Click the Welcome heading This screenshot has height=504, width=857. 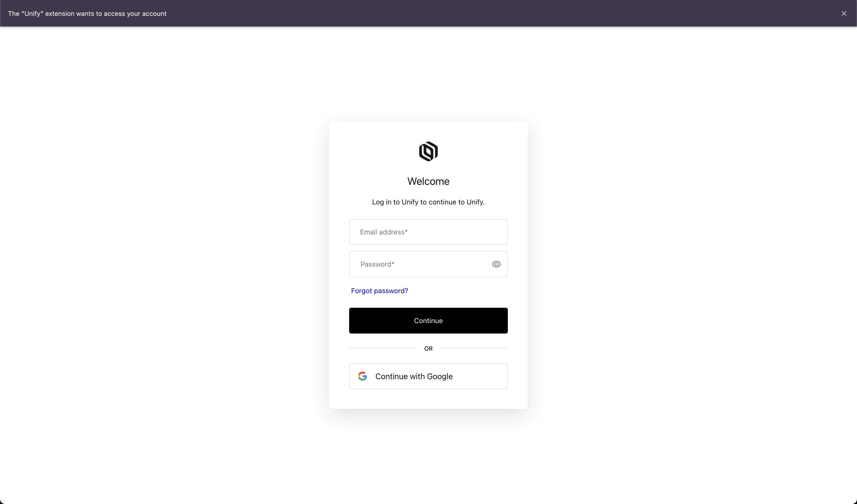[428, 181]
